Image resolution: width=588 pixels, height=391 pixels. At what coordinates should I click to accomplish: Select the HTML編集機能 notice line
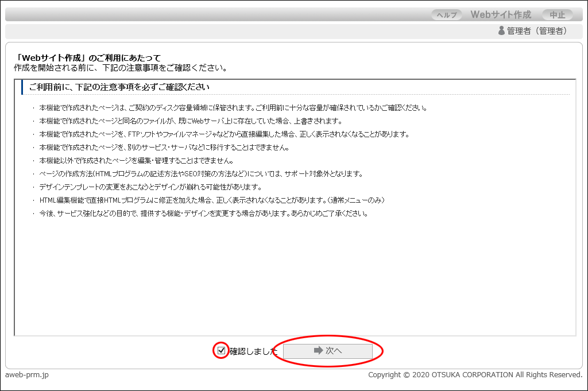(211, 200)
